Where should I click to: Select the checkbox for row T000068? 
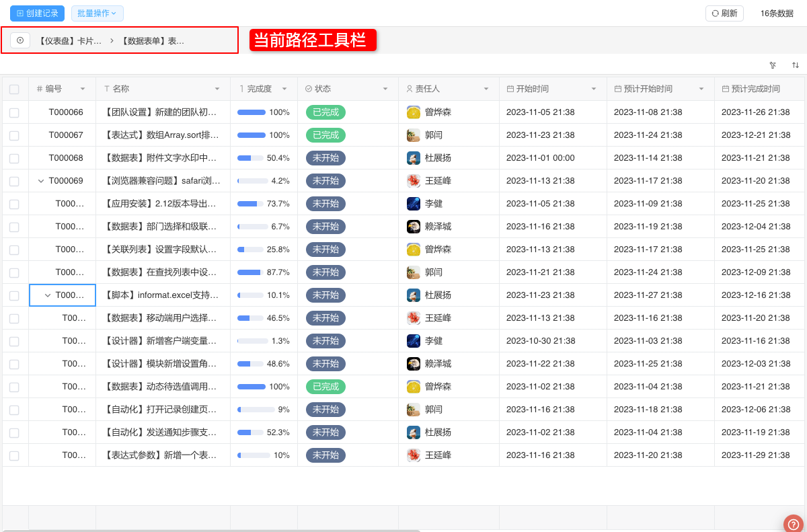[x=14, y=158]
